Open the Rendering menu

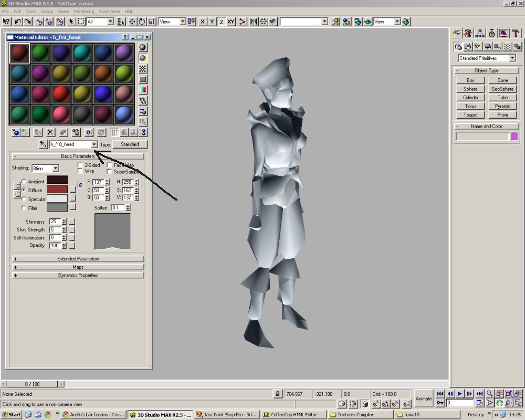[83, 12]
